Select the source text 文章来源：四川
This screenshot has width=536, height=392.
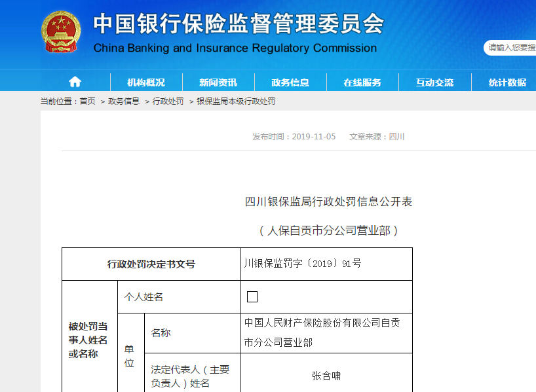(377, 137)
